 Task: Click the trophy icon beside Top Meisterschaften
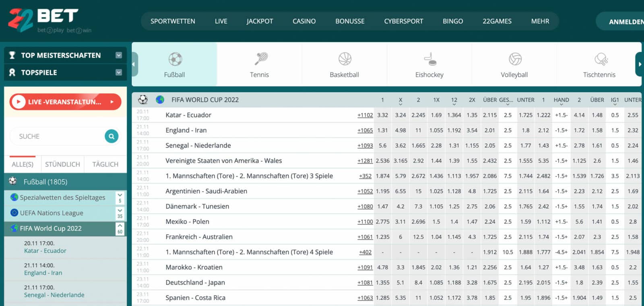(12, 55)
